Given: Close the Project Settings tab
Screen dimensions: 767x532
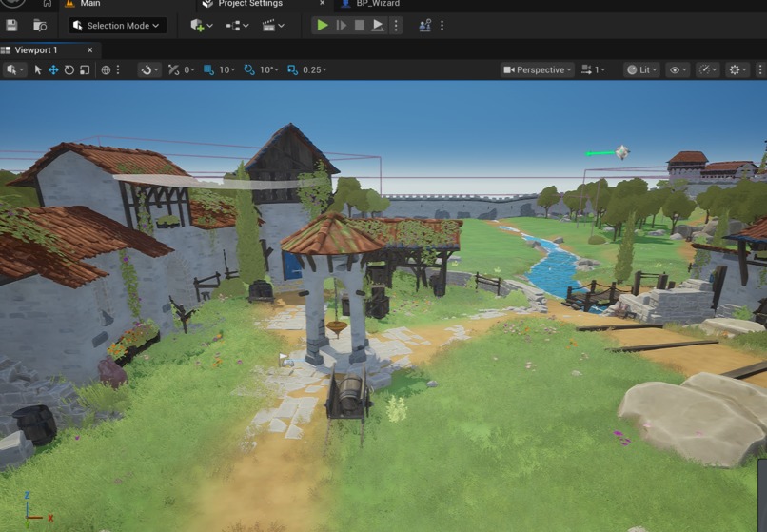Looking at the screenshot, I should click(322, 4).
